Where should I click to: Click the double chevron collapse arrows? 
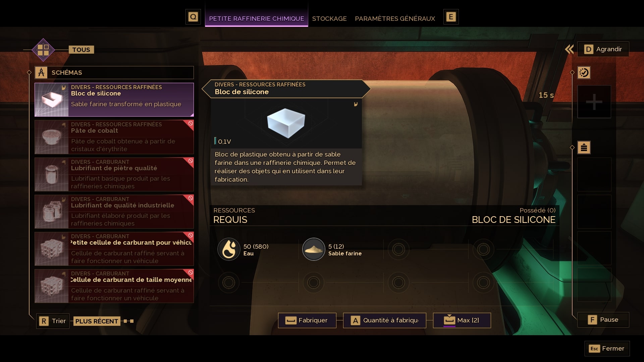pos(569,49)
